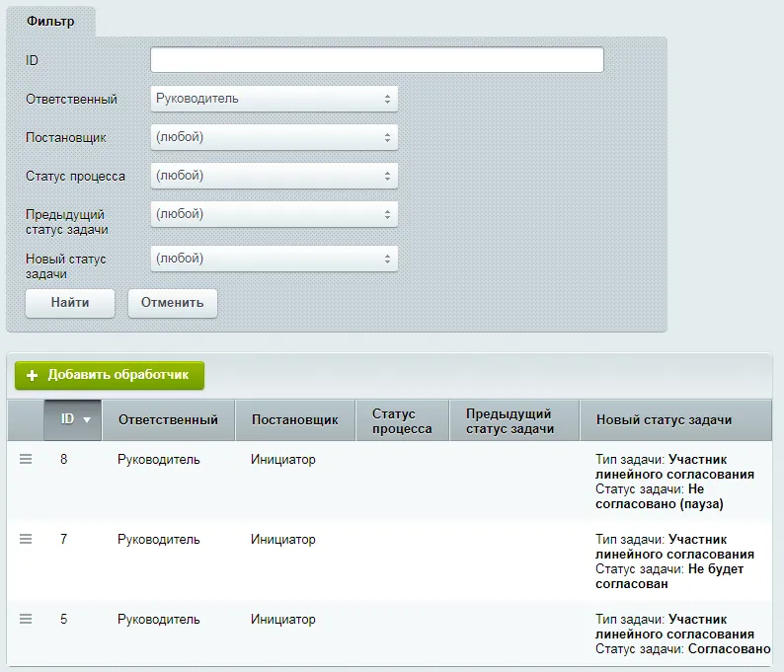This screenshot has height=672, width=784.
Task: Sort by Ответственный column header
Action: [x=168, y=419]
